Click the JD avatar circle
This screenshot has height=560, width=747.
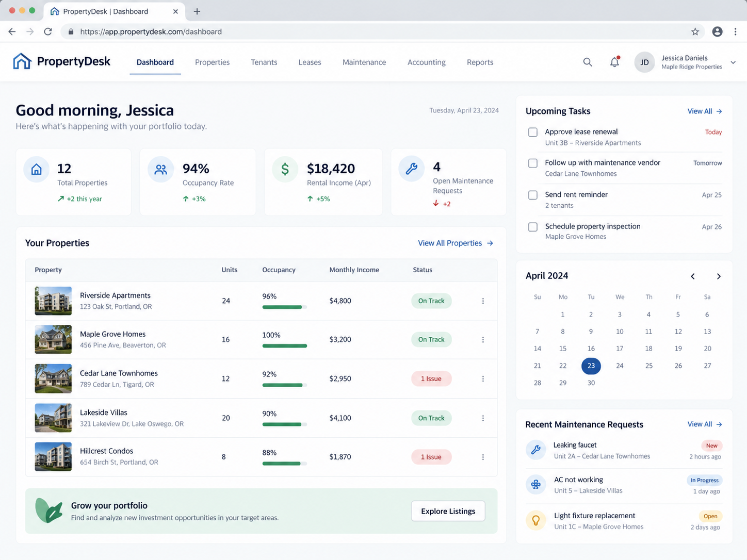coord(644,62)
